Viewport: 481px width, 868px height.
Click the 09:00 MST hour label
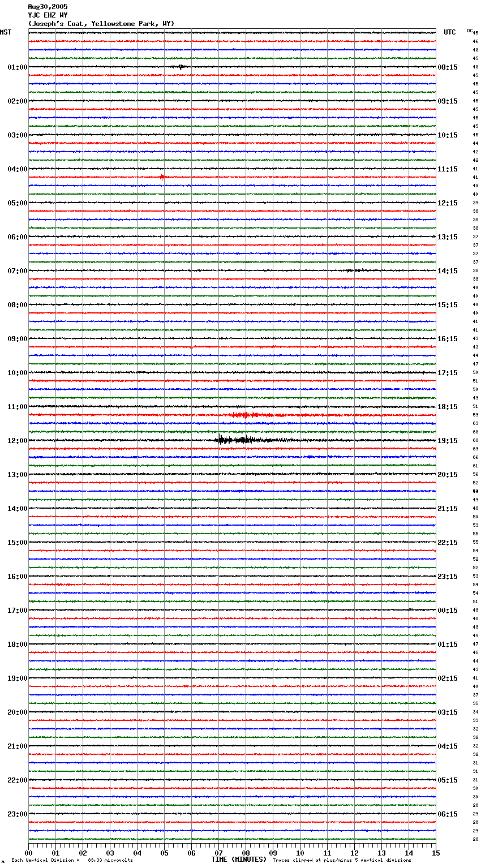[18, 339]
